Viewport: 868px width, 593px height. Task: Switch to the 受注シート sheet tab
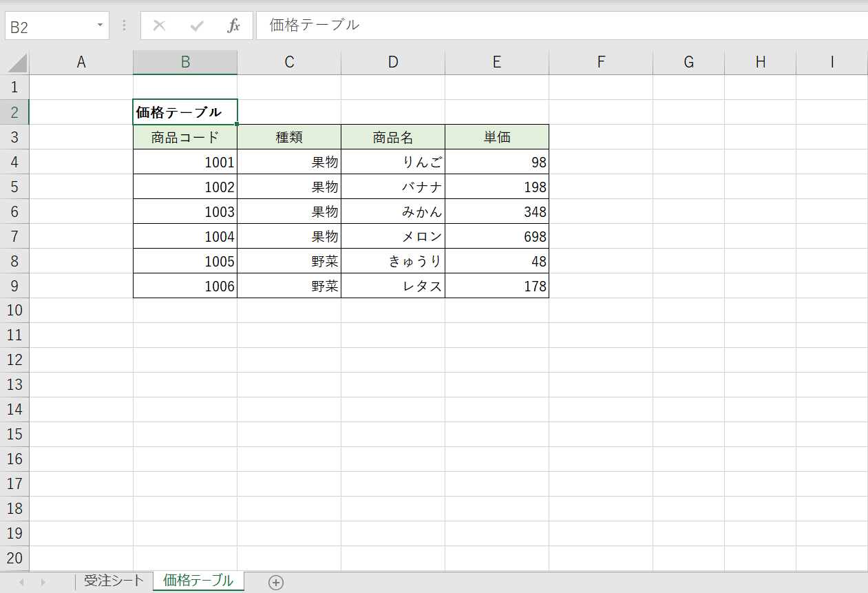pos(114,581)
